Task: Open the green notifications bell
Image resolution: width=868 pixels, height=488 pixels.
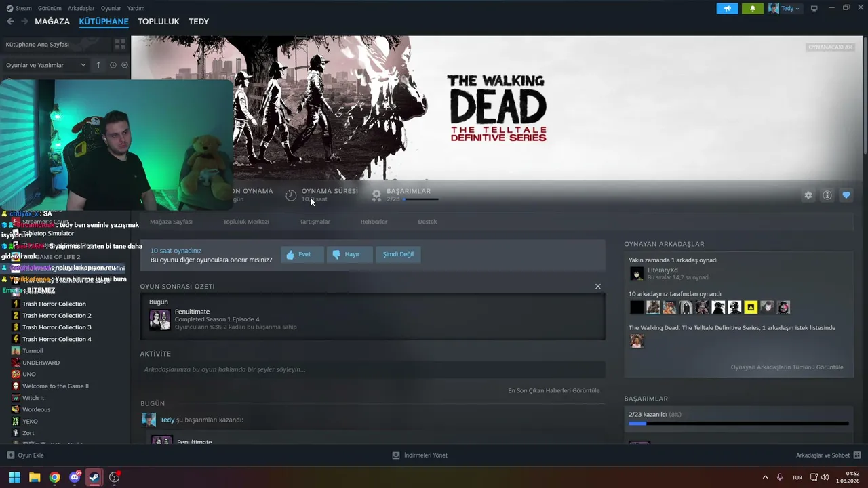Action: (x=752, y=8)
